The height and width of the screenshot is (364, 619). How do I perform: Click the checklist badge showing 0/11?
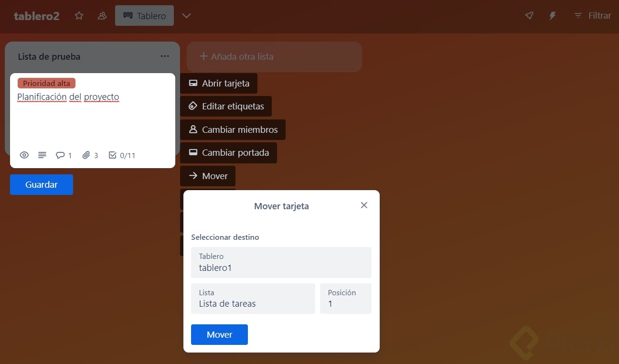[122, 155]
